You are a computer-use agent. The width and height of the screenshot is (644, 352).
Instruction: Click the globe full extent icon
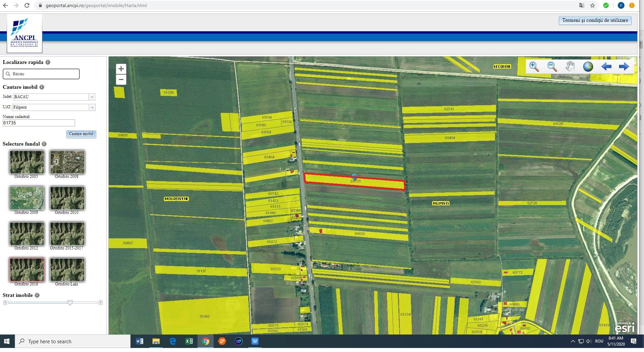(x=588, y=67)
